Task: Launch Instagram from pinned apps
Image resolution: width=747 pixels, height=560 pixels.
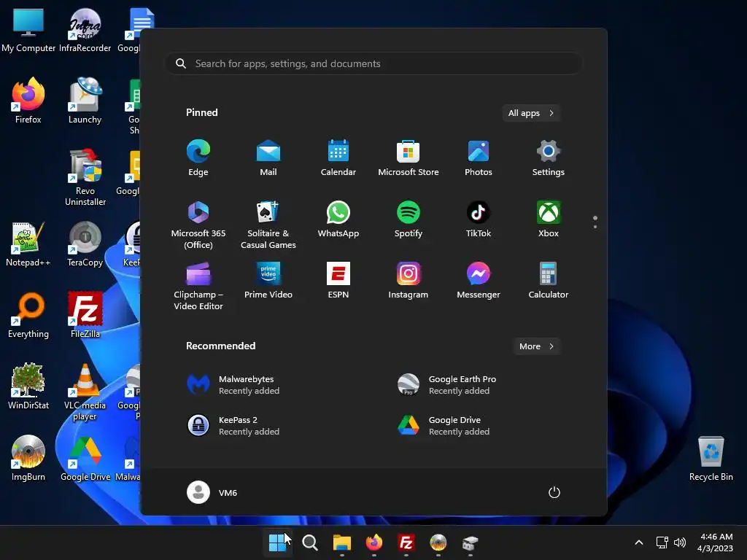Action: (409, 281)
